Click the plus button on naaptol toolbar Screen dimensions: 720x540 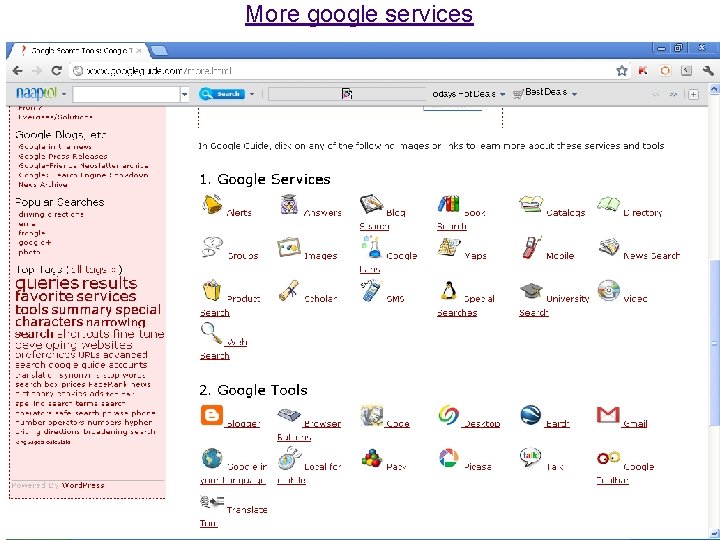(693, 94)
